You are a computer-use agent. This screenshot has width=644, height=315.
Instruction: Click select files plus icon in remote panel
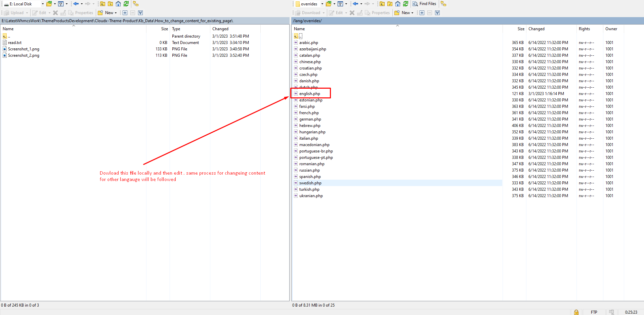point(422,13)
